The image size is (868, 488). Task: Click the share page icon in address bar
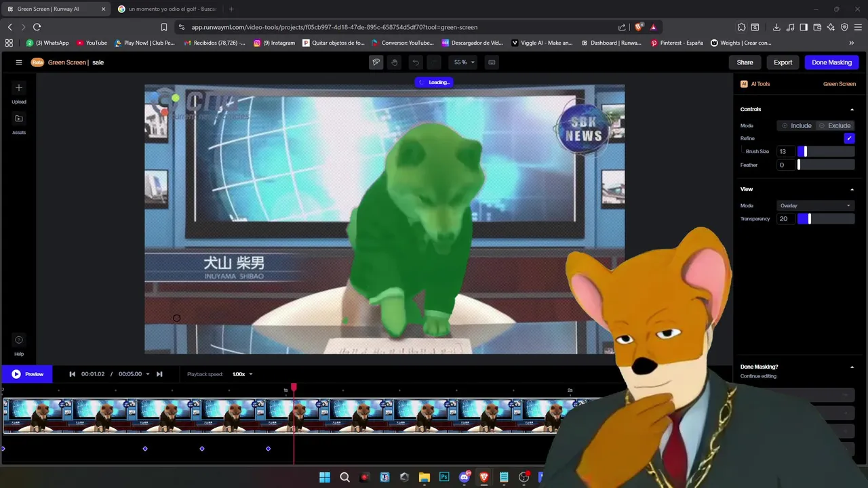coord(622,27)
